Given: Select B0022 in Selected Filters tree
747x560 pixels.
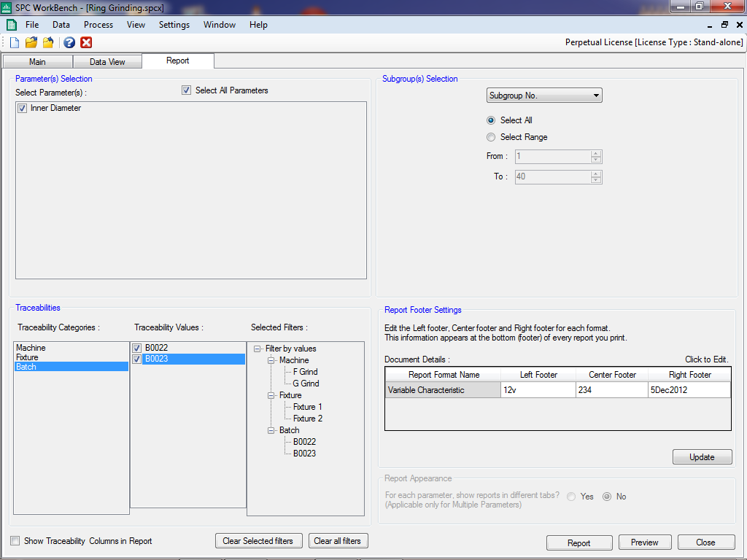Looking at the screenshot, I should pos(304,442).
